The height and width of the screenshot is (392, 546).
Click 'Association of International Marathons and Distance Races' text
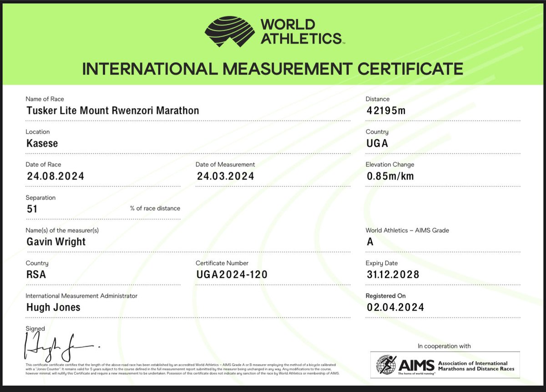476,366
